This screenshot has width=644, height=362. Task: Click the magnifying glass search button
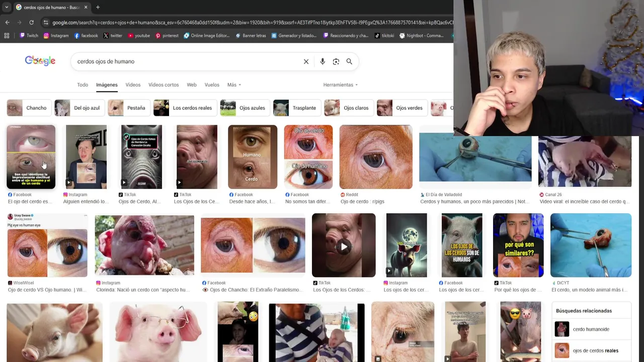pyautogui.click(x=349, y=61)
